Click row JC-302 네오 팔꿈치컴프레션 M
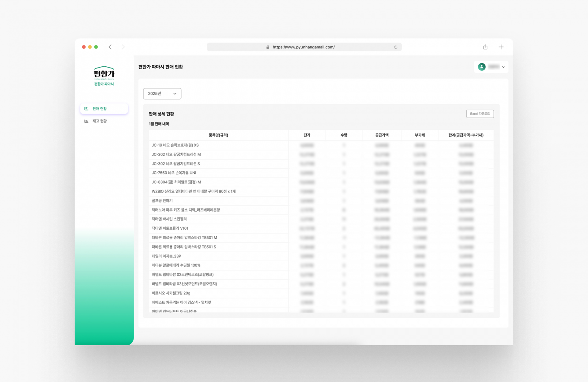Image resolution: width=588 pixels, height=382 pixels. pos(321,155)
